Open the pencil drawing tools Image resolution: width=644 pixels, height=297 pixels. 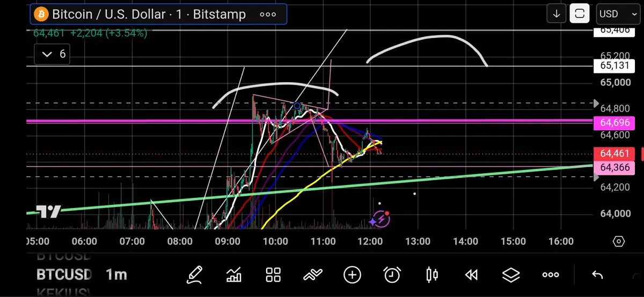coord(195,275)
